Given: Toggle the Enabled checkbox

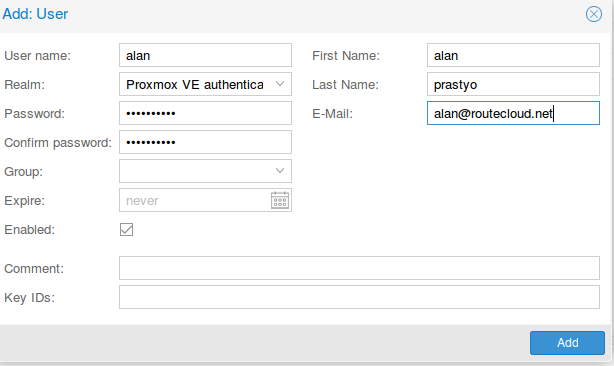Looking at the screenshot, I should tap(126, 229).
